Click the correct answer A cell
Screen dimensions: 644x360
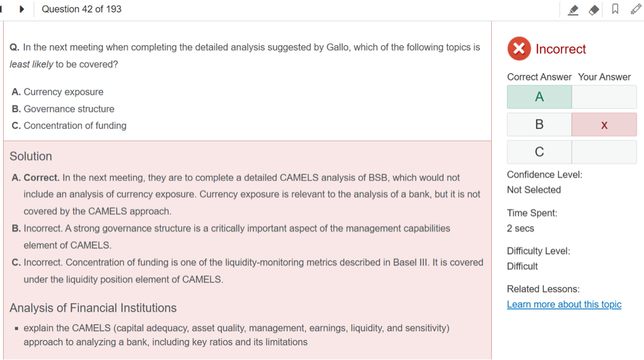point(539,97)
